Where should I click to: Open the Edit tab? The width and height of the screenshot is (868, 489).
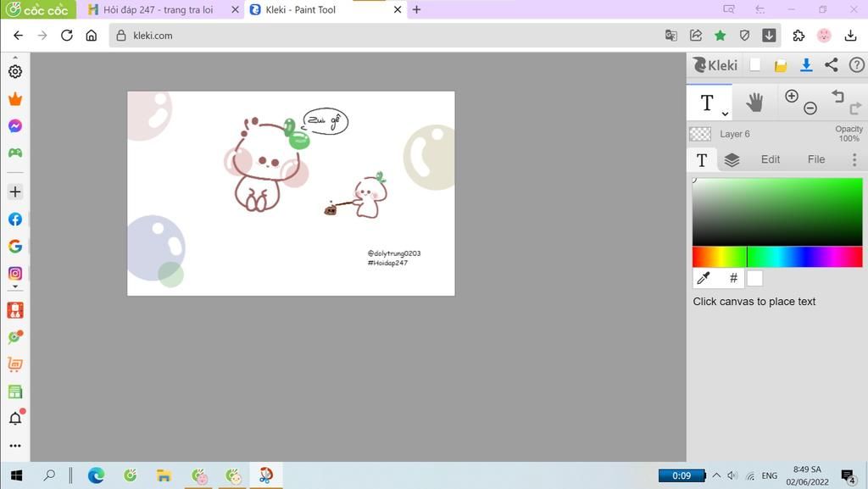(770, 159)
